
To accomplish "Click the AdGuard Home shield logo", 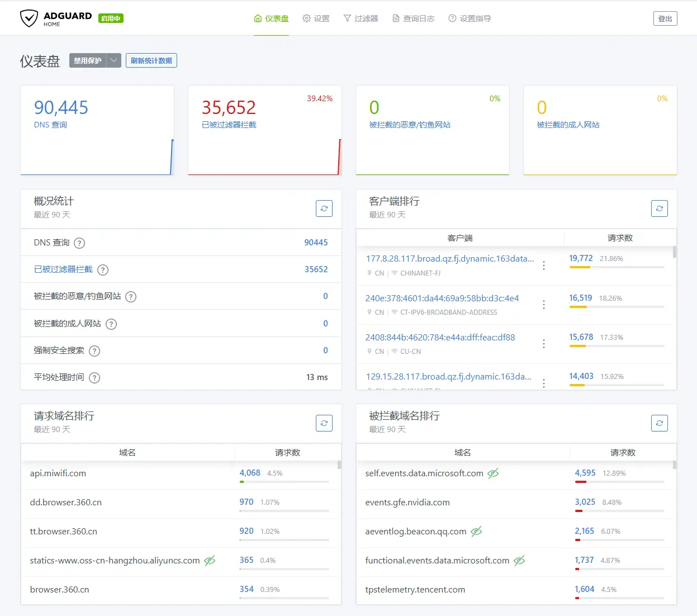I will [x=30, y=17].
